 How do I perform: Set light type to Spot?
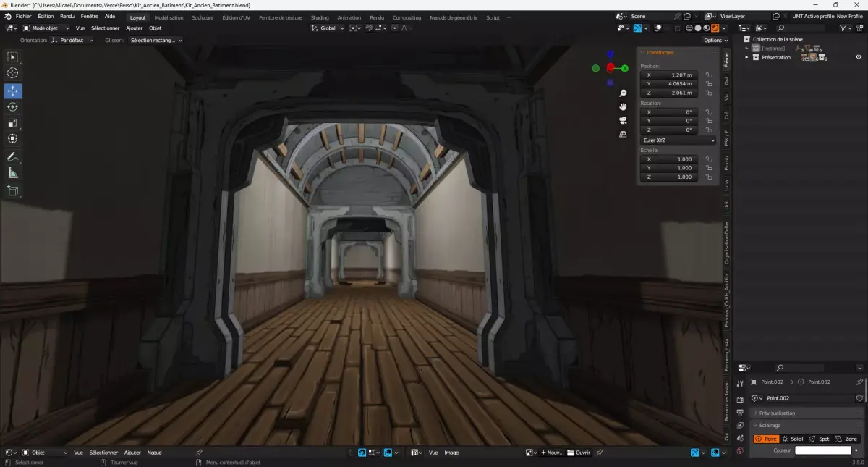pyautogui.click(x=820, y=439)
